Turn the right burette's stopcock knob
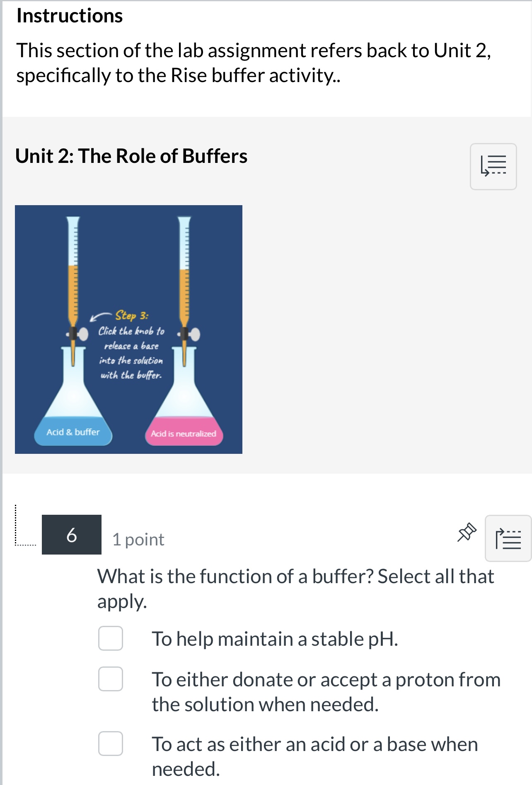The image size is (532, 785). (194, 334)
